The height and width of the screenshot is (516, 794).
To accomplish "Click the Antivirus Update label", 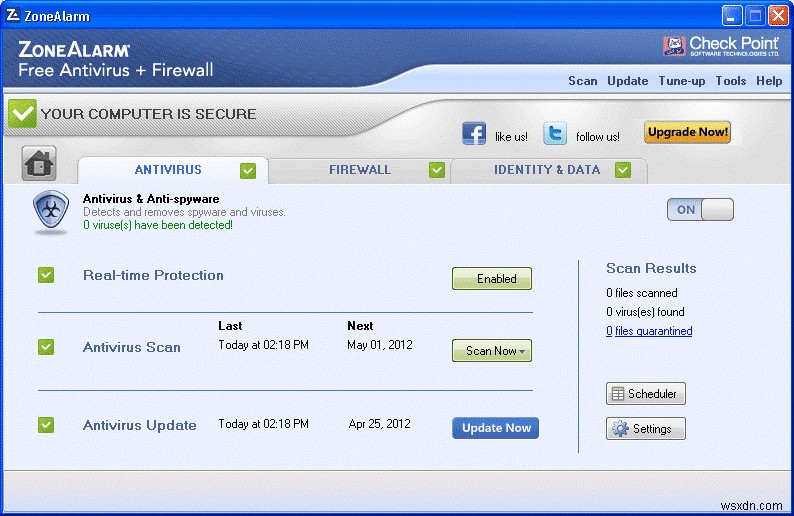I will 139,425.
